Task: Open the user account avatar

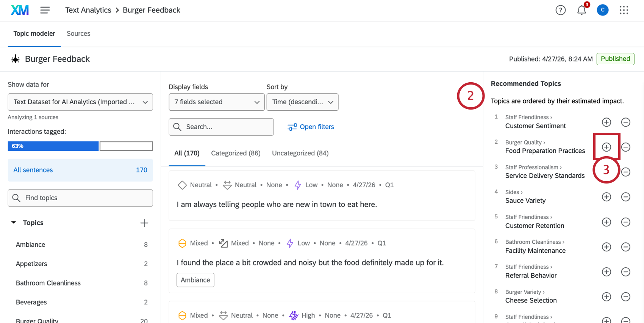Action: click(603, 10)
